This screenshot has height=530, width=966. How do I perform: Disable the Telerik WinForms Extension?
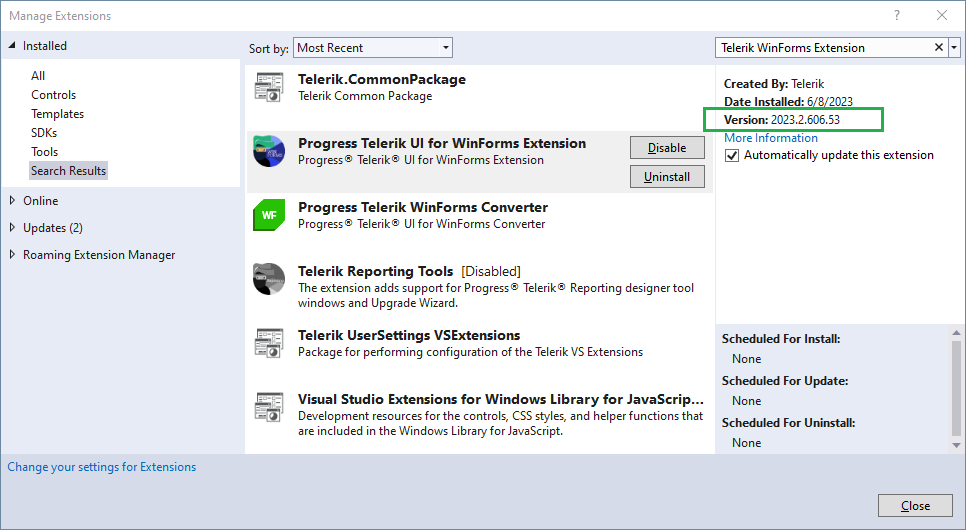coord(667,148)
